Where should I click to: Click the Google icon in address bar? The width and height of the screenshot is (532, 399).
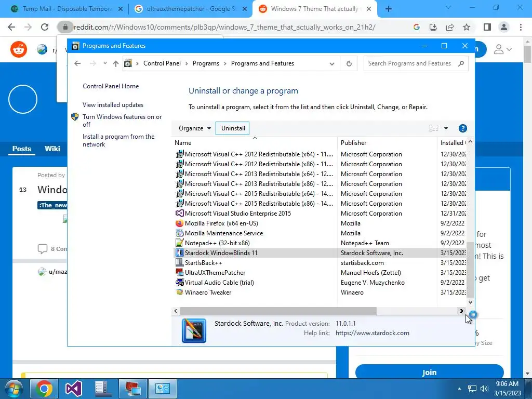coord(417,27)
